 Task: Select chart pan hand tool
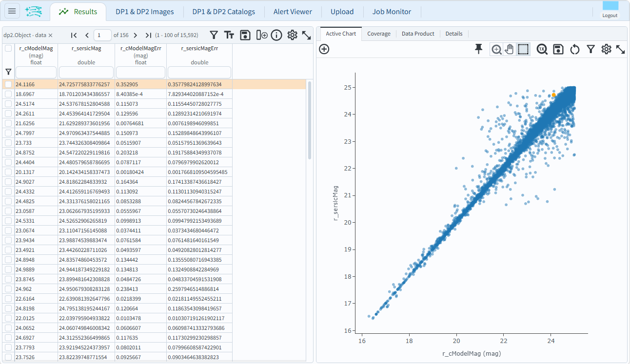tap(510, 49)
